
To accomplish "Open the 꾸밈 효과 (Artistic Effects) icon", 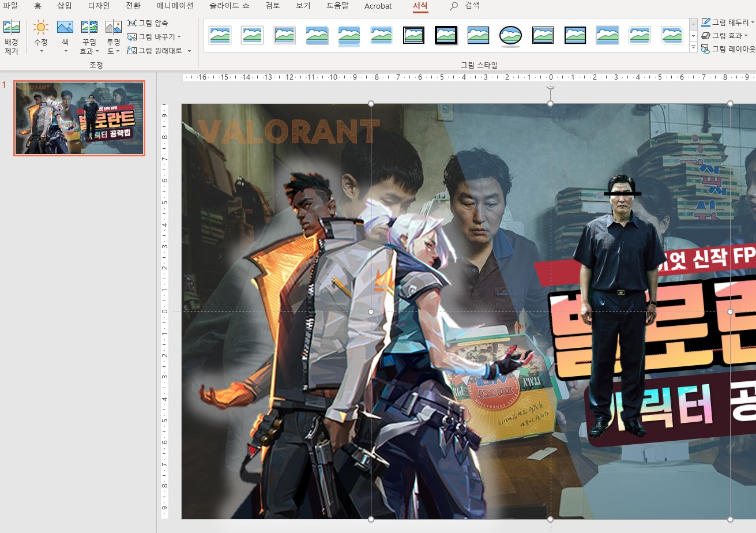I will tap(89, 27).
